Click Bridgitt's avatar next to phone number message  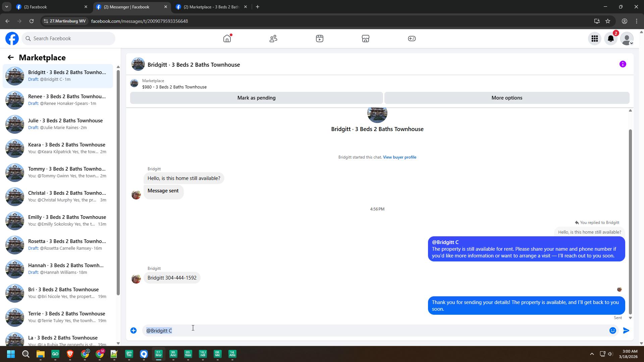coord(136,279)
